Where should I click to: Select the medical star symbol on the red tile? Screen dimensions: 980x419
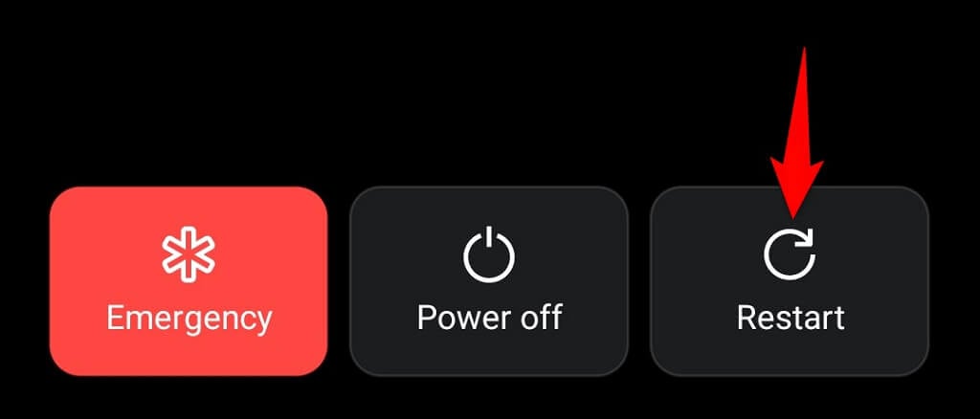189,254
